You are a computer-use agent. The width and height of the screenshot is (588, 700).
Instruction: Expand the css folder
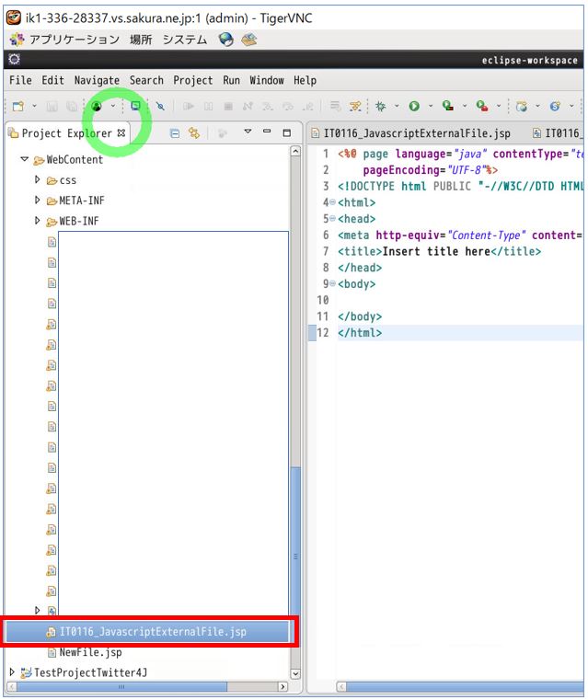click(x=38, y=179)
